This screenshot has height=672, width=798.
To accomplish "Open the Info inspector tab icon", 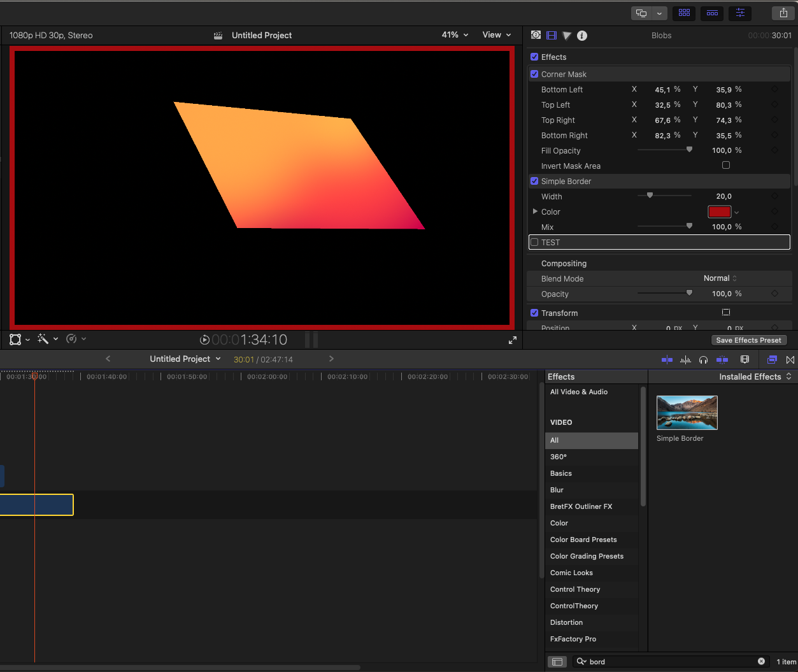I will (x=582, y=36).
